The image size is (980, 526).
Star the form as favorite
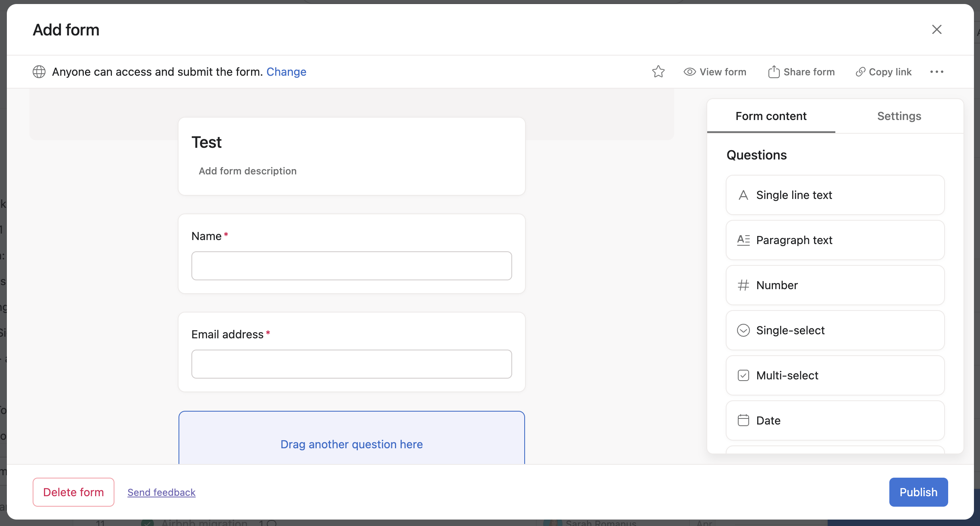(x=658, y=72)
